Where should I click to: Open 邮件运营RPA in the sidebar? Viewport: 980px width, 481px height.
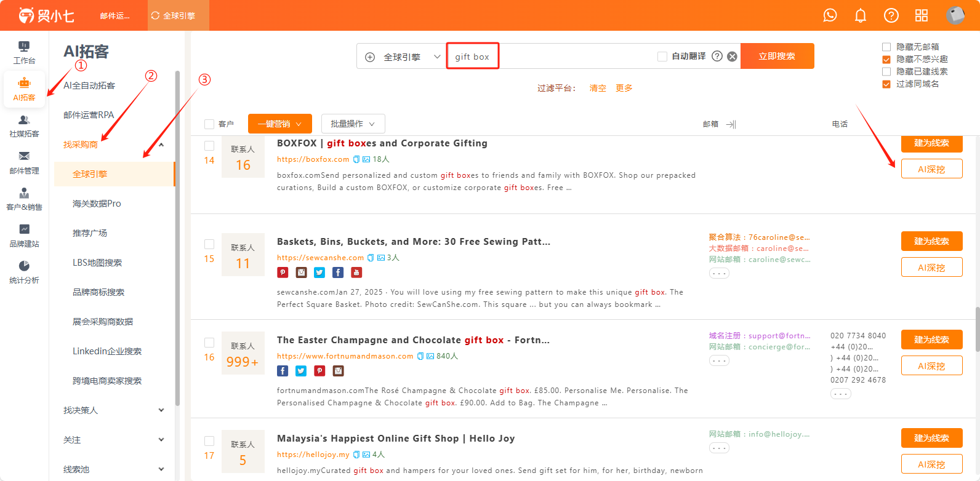89,115
